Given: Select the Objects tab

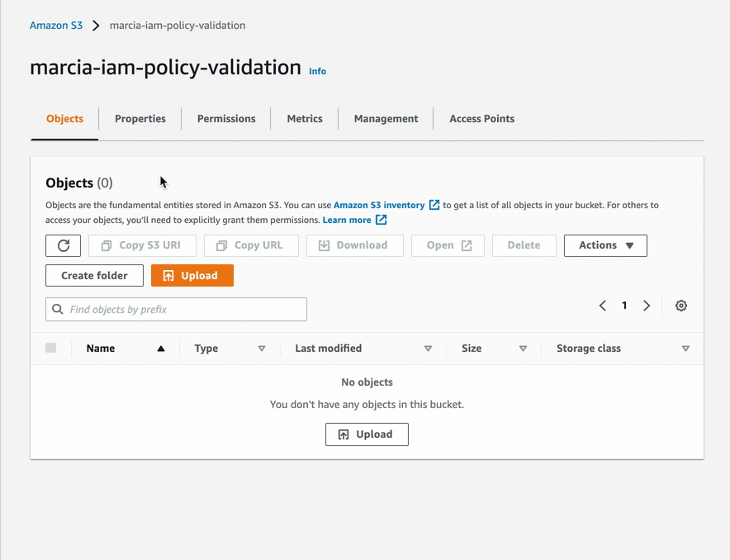Looking at the screenshot, I should click(x=64, y=119).
